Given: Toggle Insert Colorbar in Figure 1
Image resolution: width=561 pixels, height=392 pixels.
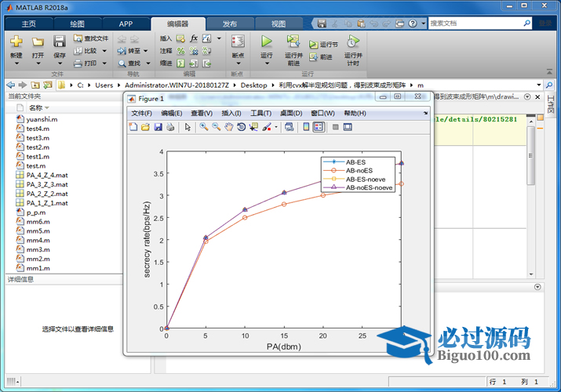Looking at the screenshot, I should pyautogui.click(x=306, y=127).
